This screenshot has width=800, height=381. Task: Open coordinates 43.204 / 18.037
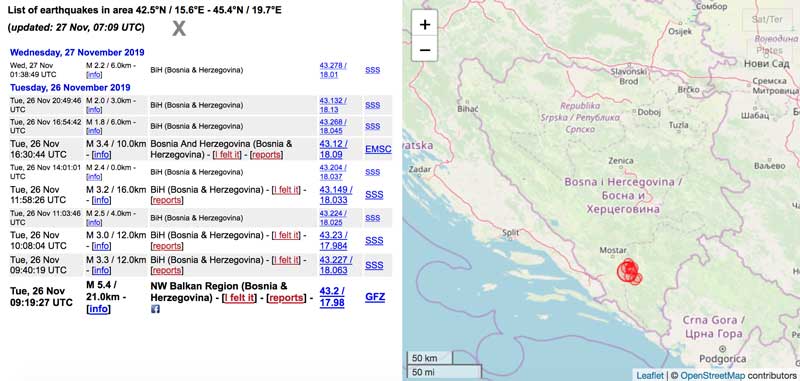(333, 172)
